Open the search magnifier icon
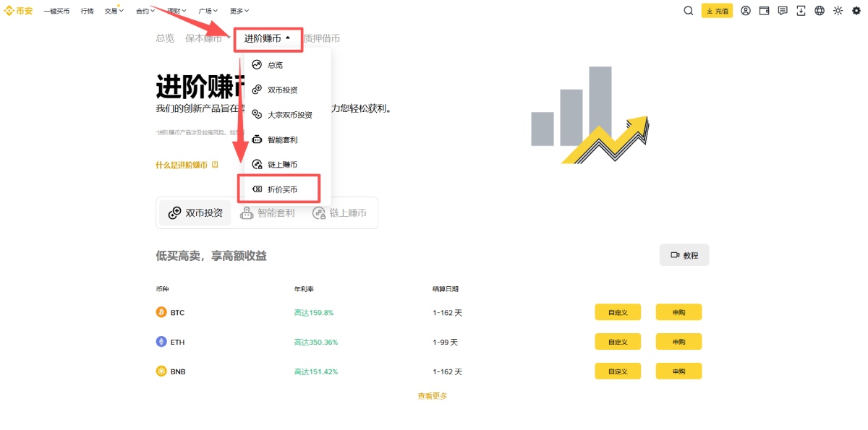The width and height of the screenshot is (868, 430). (x=688, y=11)
